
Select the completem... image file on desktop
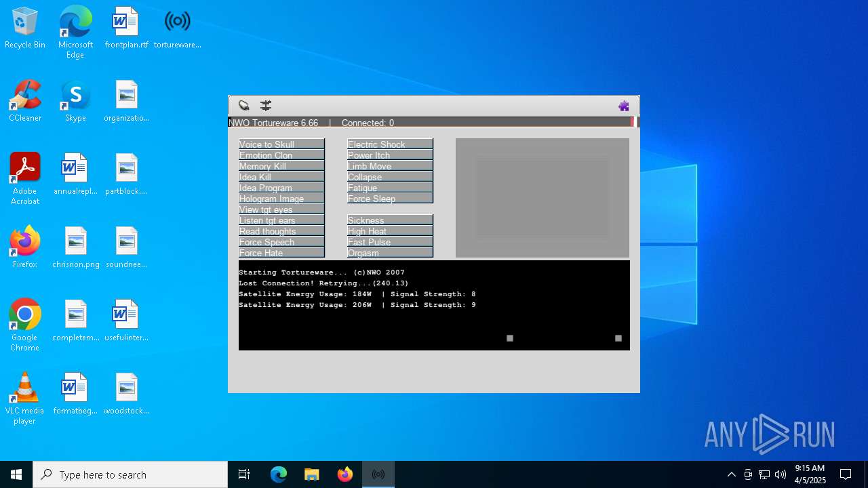[x=75, y=321]
